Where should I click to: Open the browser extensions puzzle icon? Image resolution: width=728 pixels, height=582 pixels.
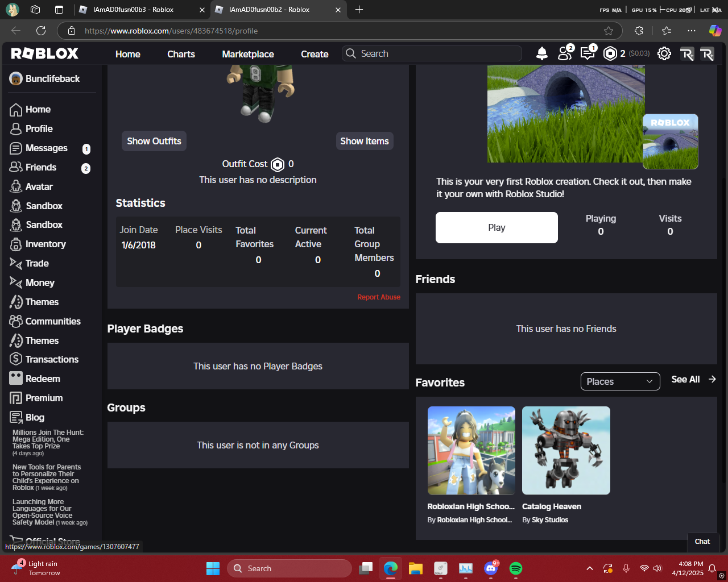tap(639, 31)
